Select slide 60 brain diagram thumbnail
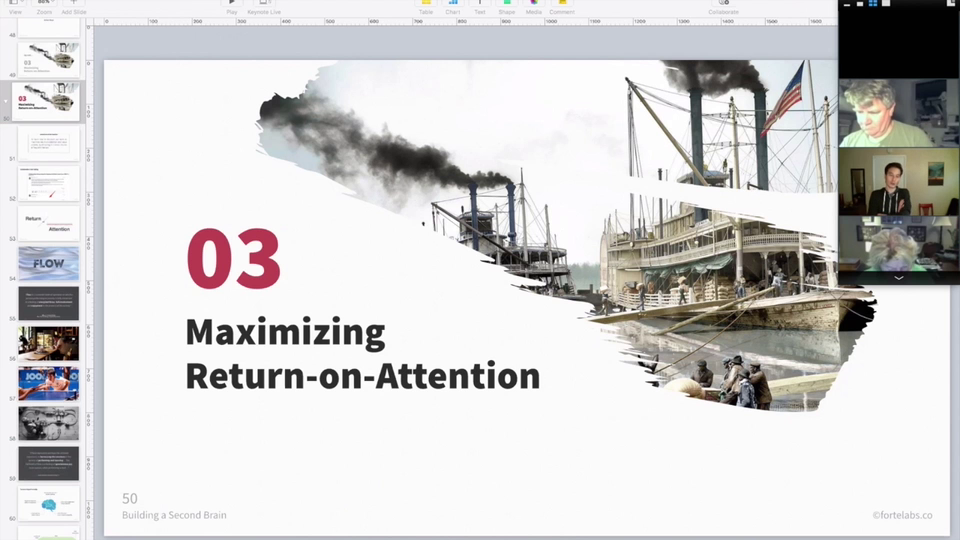Screen dimensions: 960x540 tap(48, 503)
